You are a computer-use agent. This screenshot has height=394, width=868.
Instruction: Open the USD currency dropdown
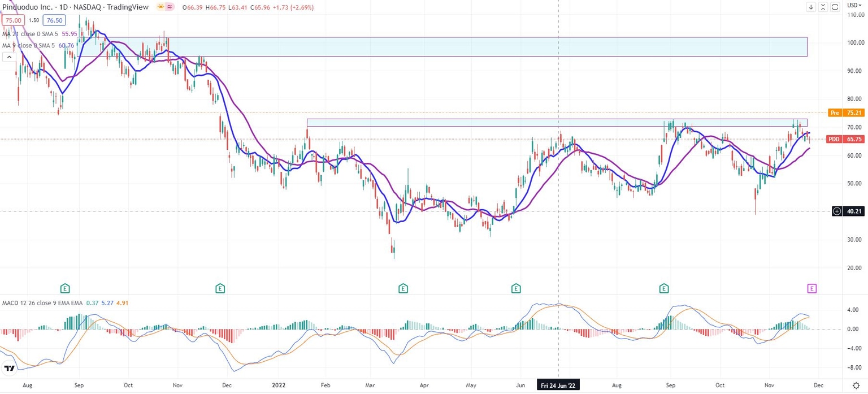pyautogui.click(x=852, y=5)
